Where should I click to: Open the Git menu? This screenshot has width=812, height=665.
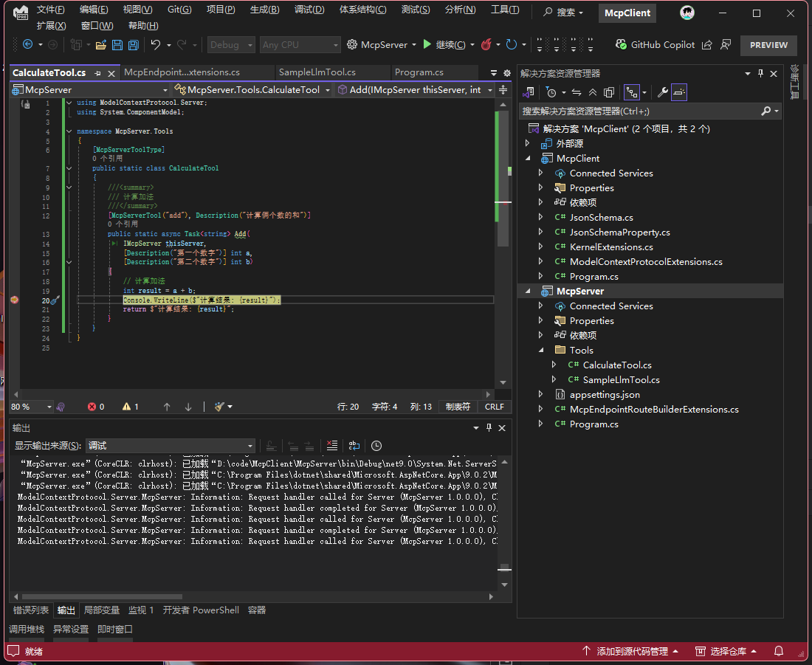[x=179, y=10]
